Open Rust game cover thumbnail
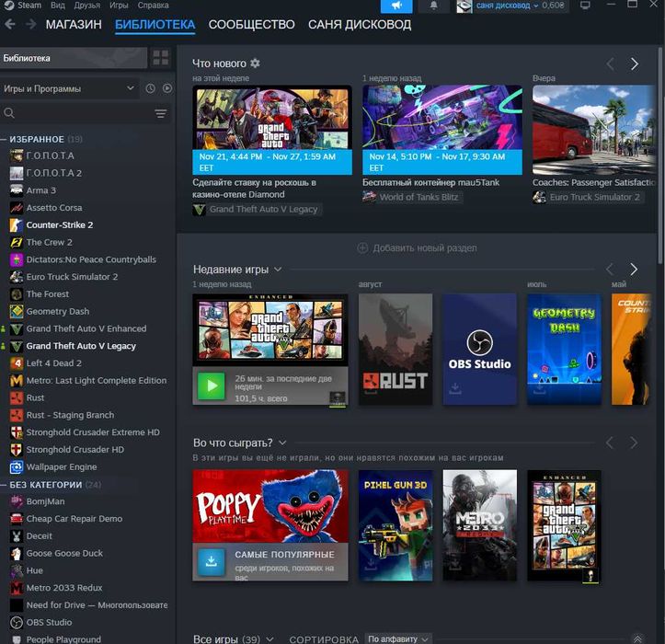This screenshot has width=665, height=644. pos(396,350)
